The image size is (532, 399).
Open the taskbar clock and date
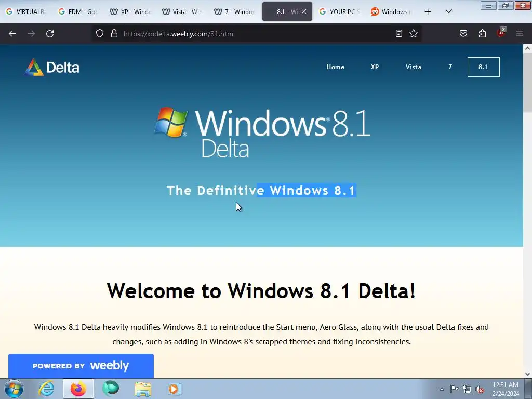pos(505,389)
